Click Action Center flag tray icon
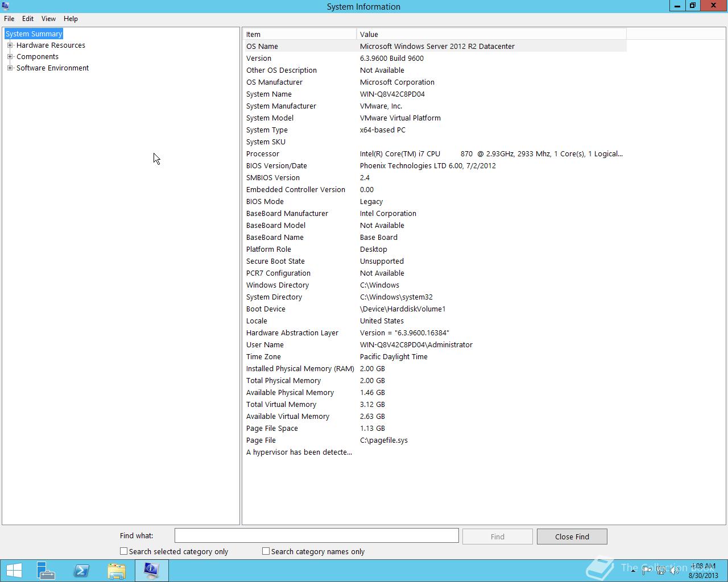The width and height of the screenshot is (728, 582). (x=646, y=571)
